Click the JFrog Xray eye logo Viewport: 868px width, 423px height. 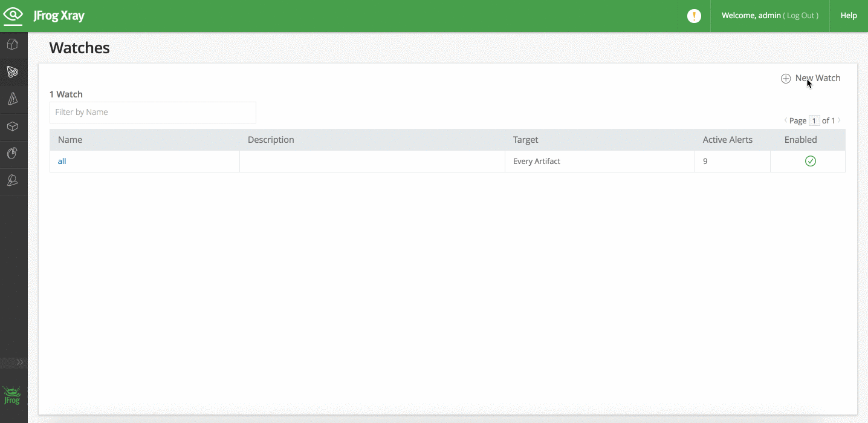(13, 15)
